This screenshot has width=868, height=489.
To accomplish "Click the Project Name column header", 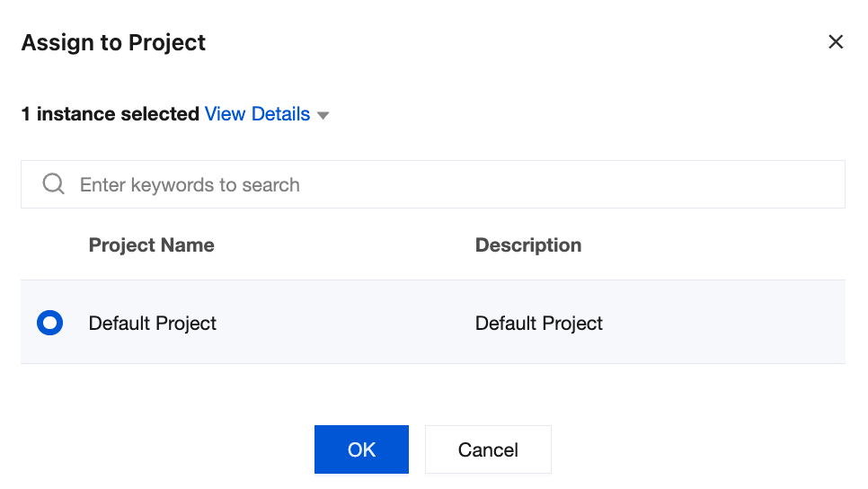I will pyautogui.click(x=151, y=245).
